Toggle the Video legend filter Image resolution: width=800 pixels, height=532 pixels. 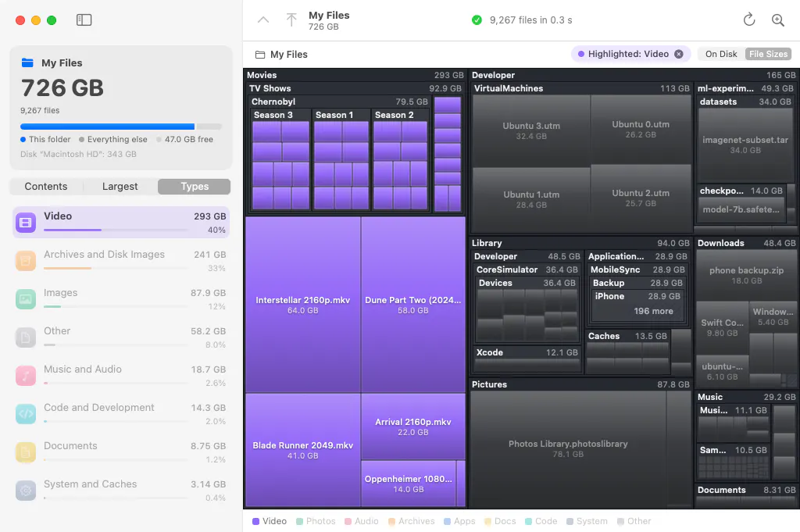click(270, 521)
